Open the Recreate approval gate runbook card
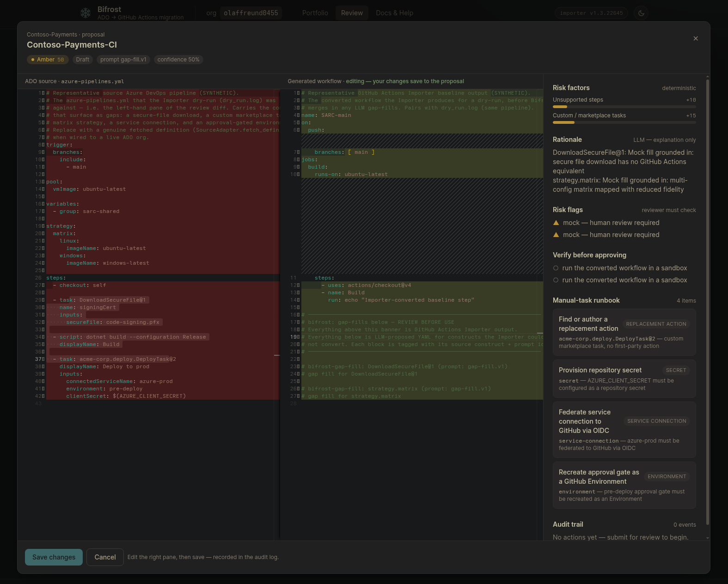The width and height of the screenshot is (728, 584). (624, 485)
